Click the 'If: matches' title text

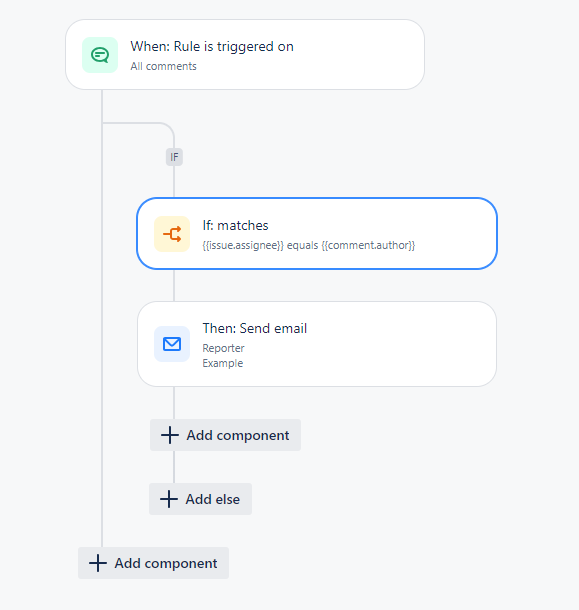235,226
